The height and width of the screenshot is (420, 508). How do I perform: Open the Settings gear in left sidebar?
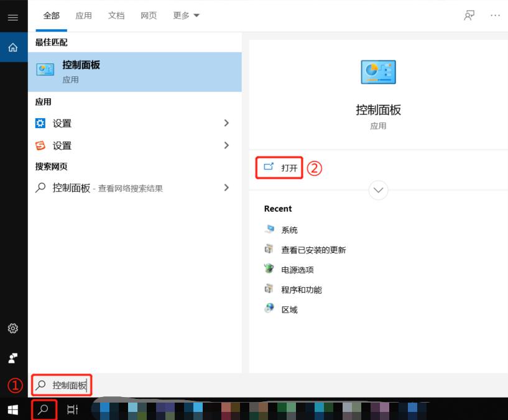pos(12,328)
